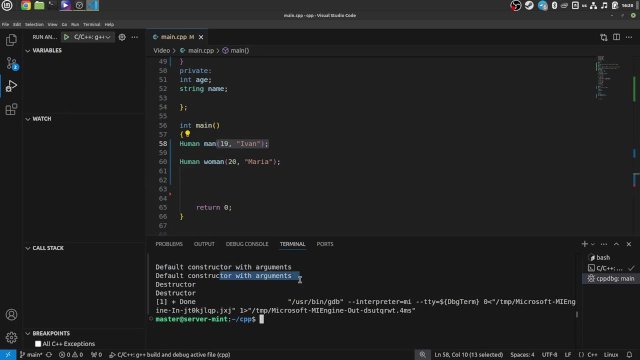
Task: Select the cppdbg: main terminal
Action: [610, 279]
